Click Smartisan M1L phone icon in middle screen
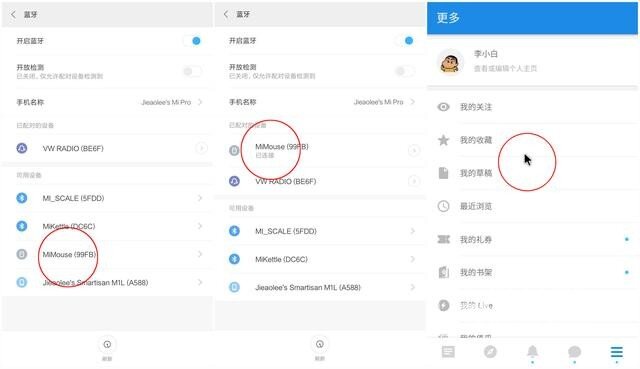 point(234,287)
